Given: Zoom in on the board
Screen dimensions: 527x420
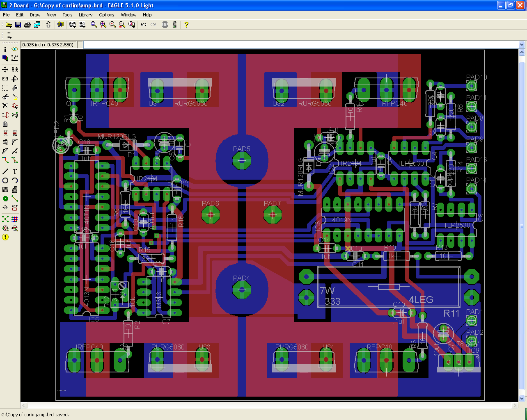Looking at the screenshot, I should [103, 25].
